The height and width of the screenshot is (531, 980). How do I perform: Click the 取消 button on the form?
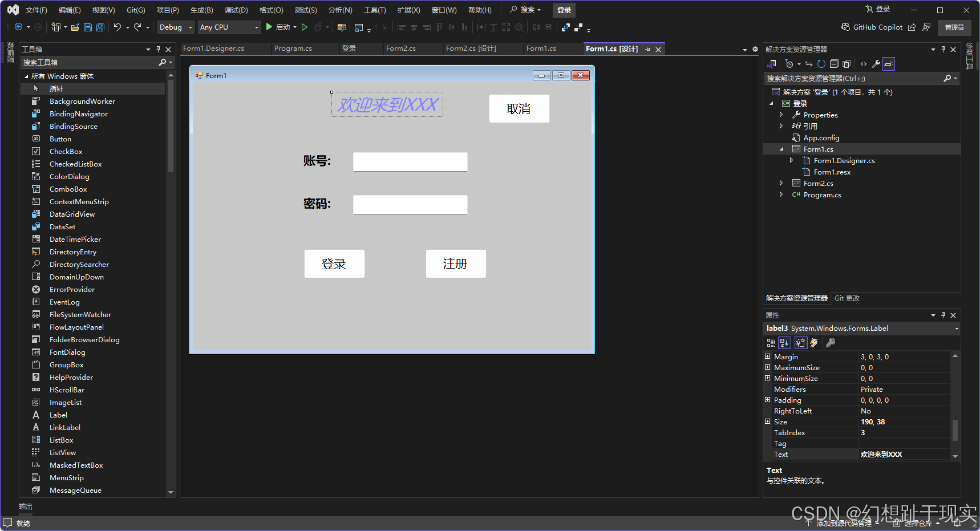pos(519,108)
